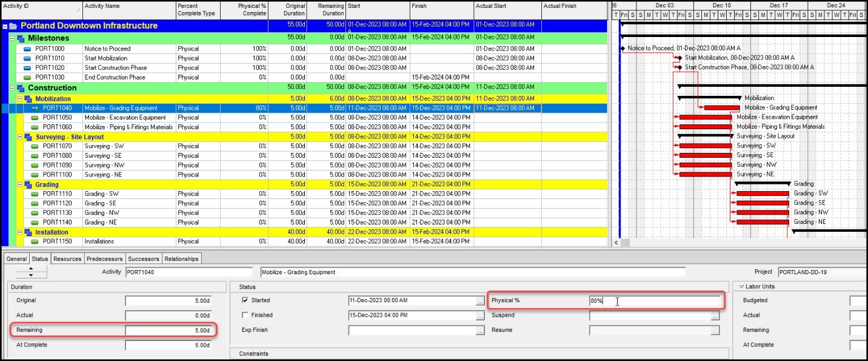Image resolution: width=868 pixels, height=361 pixels.
Task: Open the Relationships tab
Action: point(181,259)
